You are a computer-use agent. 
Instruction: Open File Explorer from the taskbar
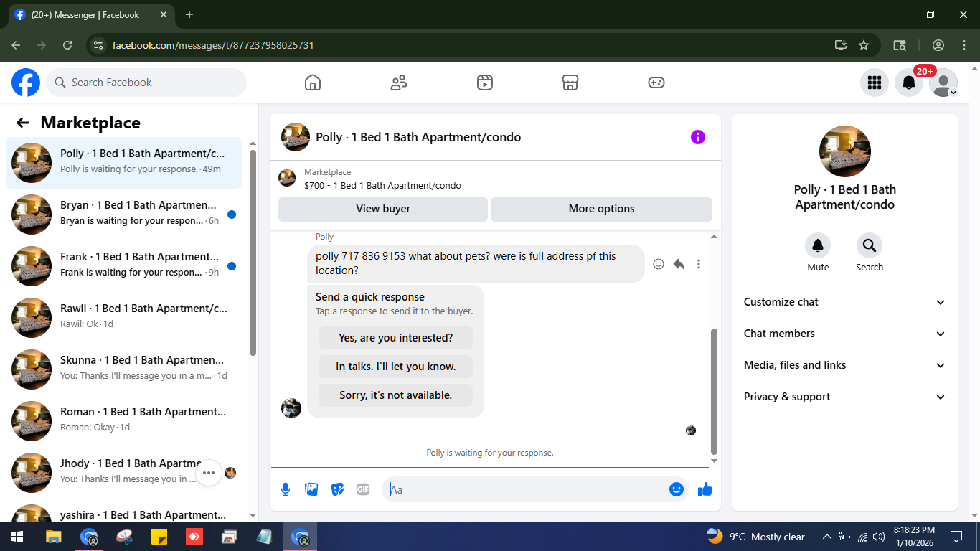coord(53,537)
